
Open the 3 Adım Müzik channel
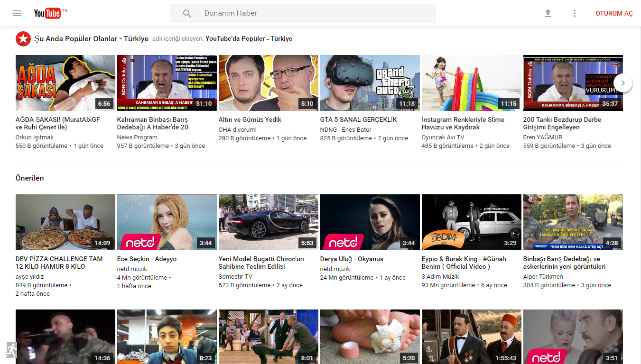point(441,277)
